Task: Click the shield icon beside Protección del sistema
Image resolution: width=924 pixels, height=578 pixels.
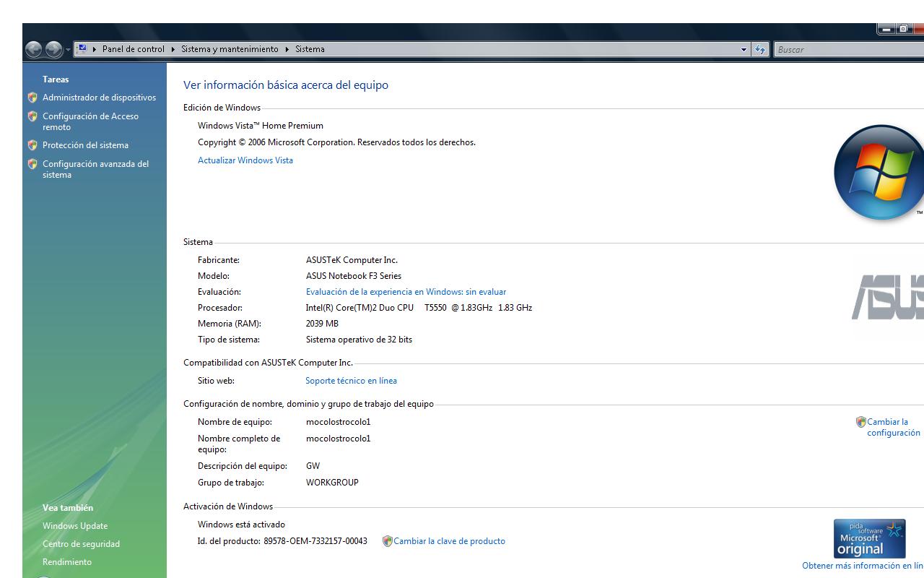Action: coord(32,145)
